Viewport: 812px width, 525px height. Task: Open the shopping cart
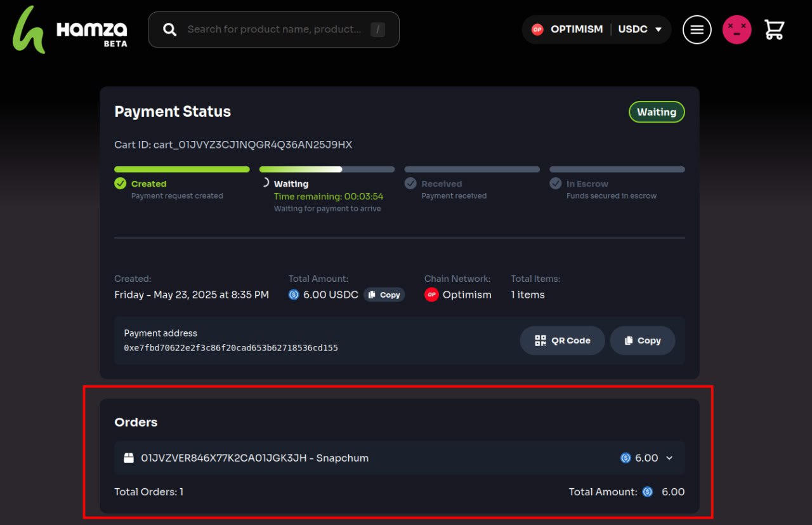pyautogui.click(x=774, y=29)
